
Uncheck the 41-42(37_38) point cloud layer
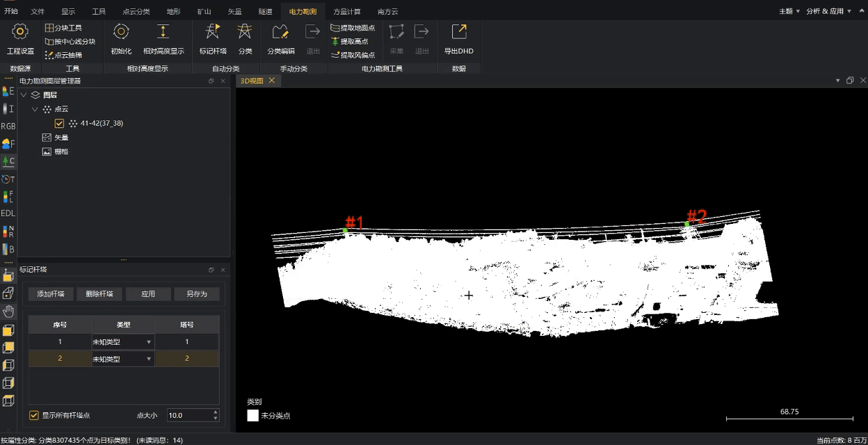tap(59, 123)
